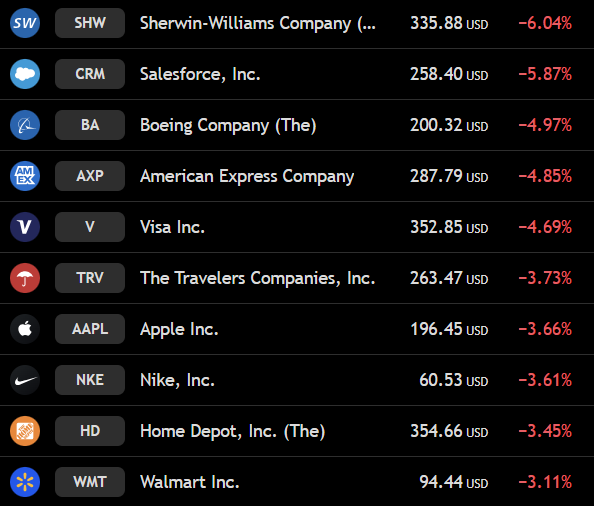This screenshot has width=594, height=506.
Task: Click the Salesforce cloud logo icon
Action: point(25,74)
